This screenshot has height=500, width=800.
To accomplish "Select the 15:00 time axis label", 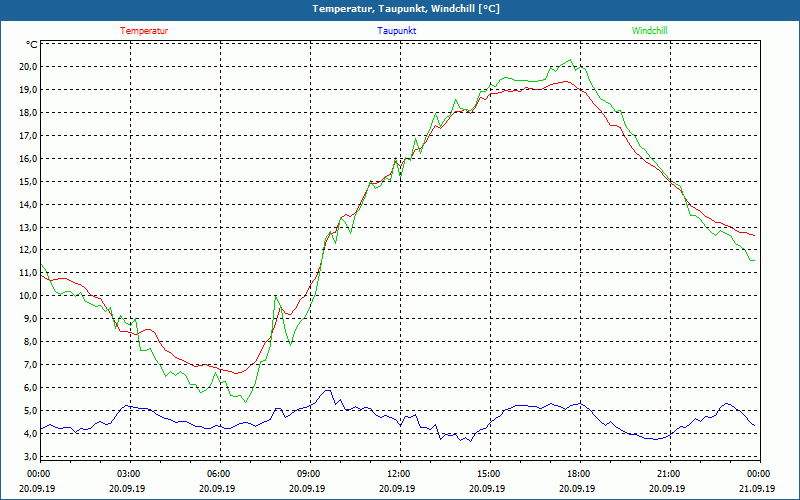I will tap(488, 474).
